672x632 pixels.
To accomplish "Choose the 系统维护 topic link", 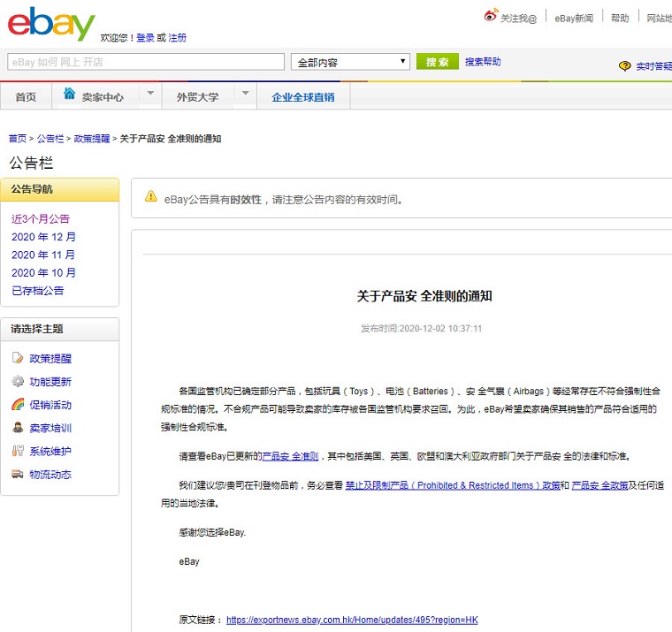I will coord(50,451).
